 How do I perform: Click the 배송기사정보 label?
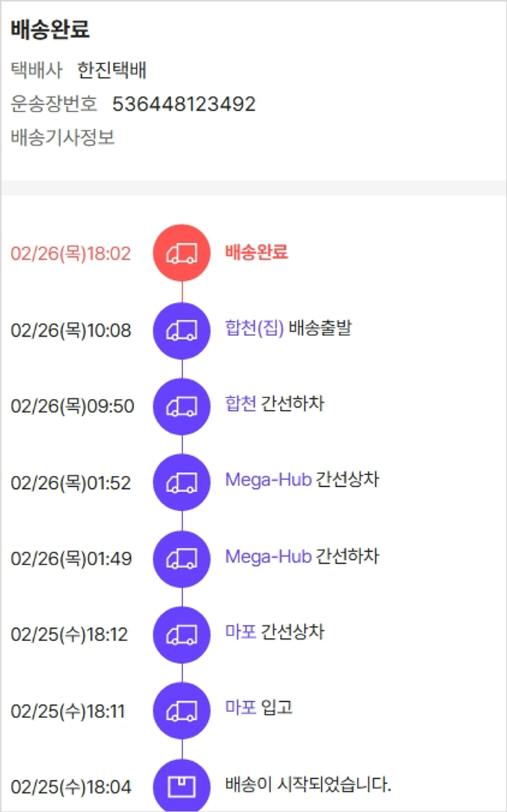[x=63, y=138]
